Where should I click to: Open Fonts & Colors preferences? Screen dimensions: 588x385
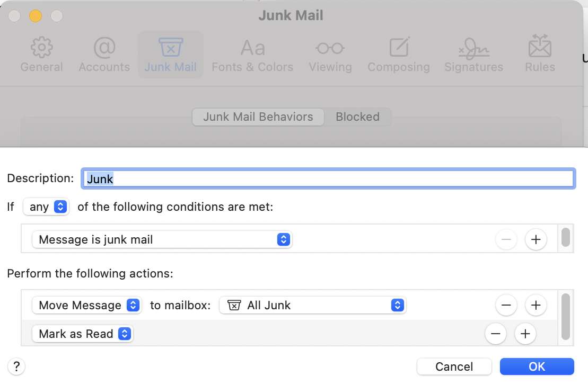coord(252,55)
